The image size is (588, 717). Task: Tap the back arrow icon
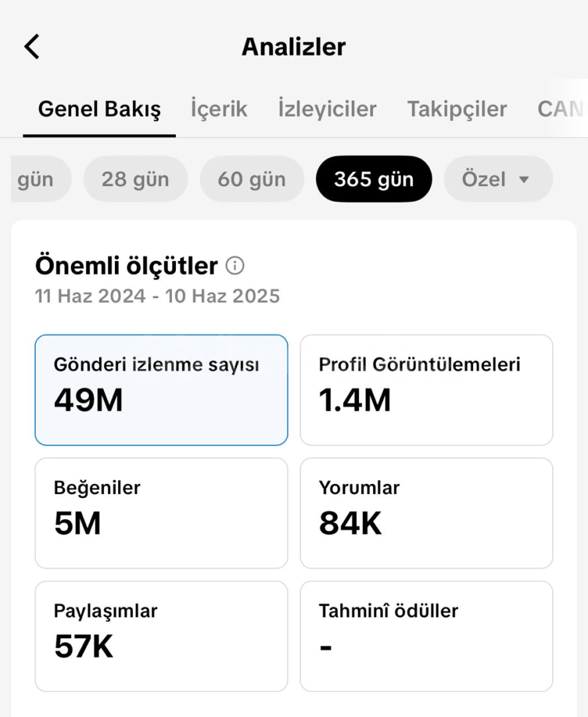tap(32, 46)
